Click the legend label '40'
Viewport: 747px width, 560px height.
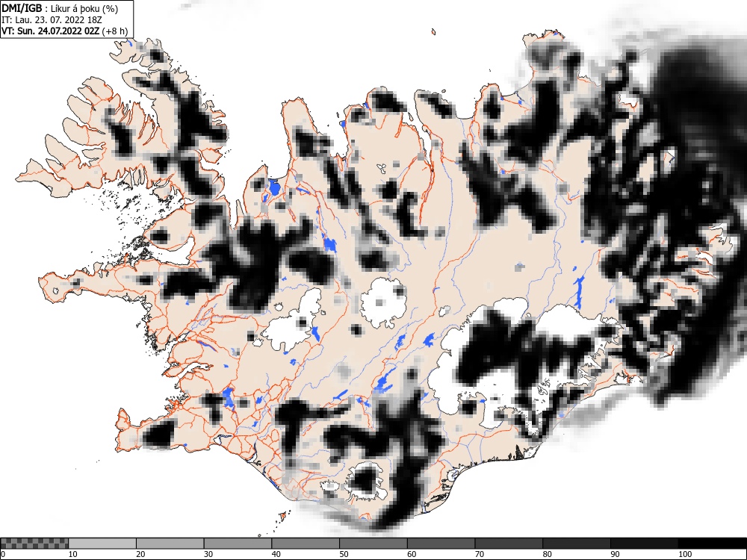tap(276, 554)
